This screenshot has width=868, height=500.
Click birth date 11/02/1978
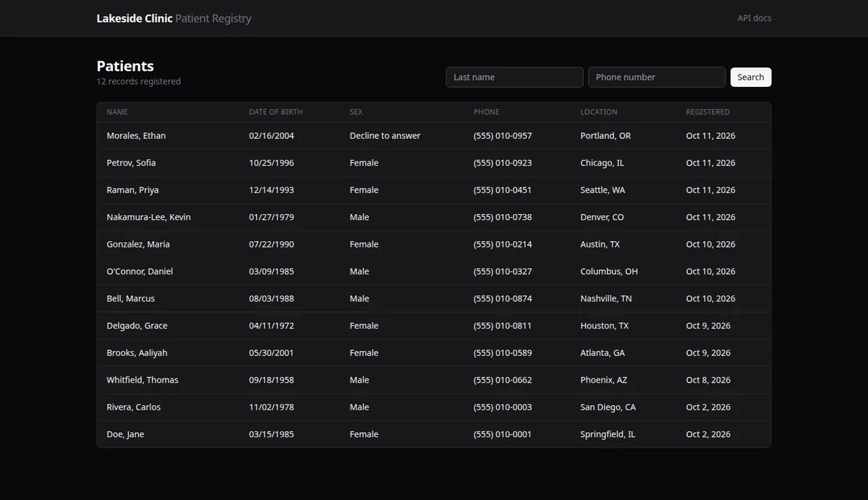point(271,407)
